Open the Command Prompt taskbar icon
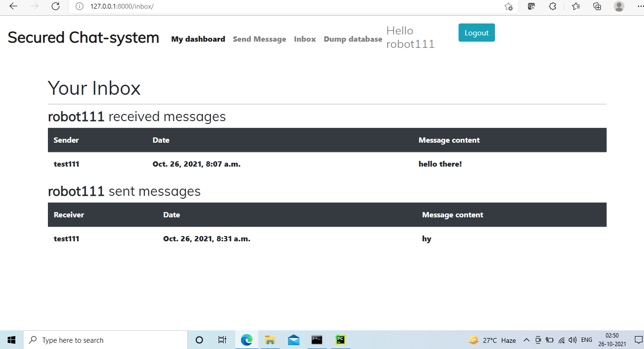This screenshot has width=644, height=349. [317, 340]
